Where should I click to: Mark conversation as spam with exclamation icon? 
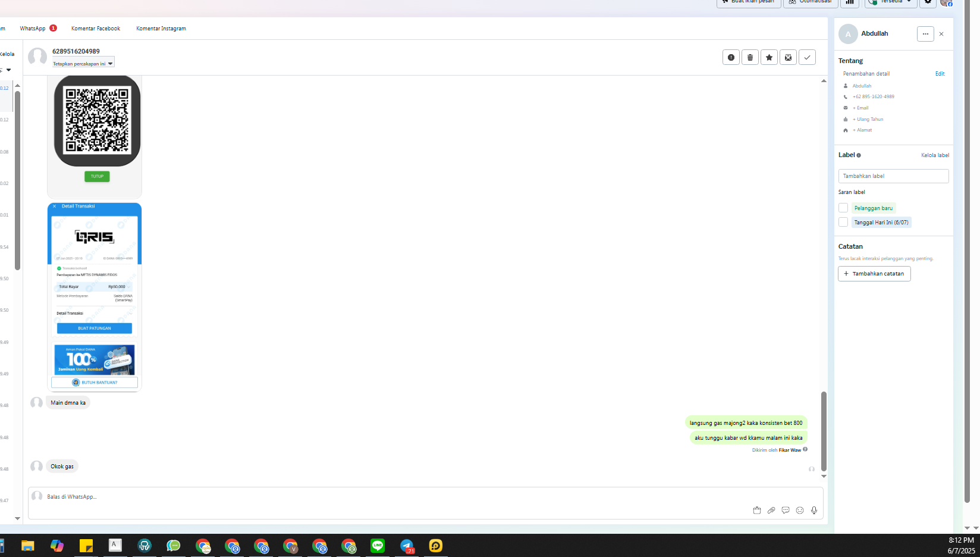(731, 57)
